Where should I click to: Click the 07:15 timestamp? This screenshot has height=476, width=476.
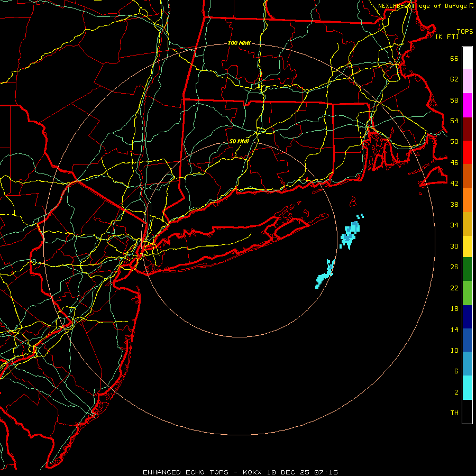[326, 472]
